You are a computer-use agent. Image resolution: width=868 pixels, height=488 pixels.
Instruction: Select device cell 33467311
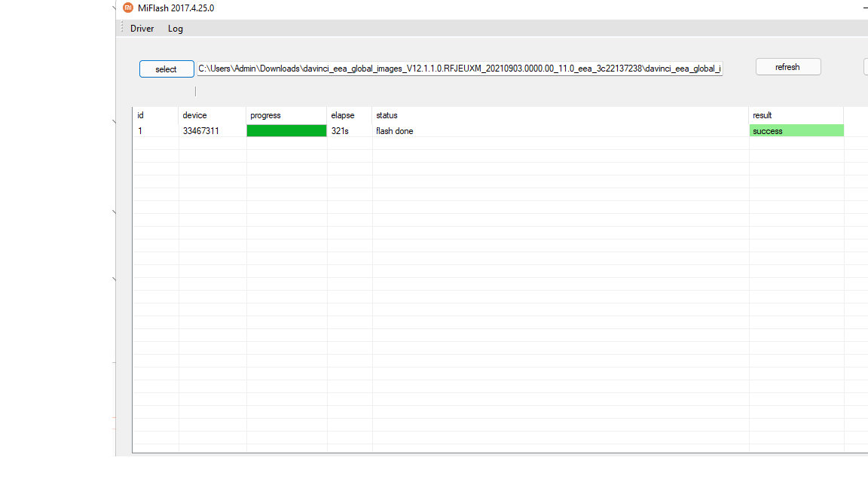click(x=201, y=131)
